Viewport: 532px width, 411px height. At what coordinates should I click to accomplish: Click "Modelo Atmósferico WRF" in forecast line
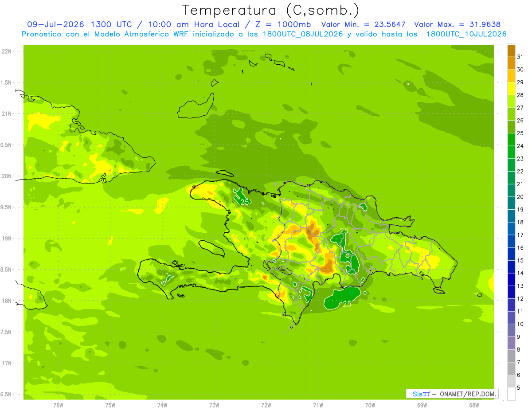[x=141, y=34]
